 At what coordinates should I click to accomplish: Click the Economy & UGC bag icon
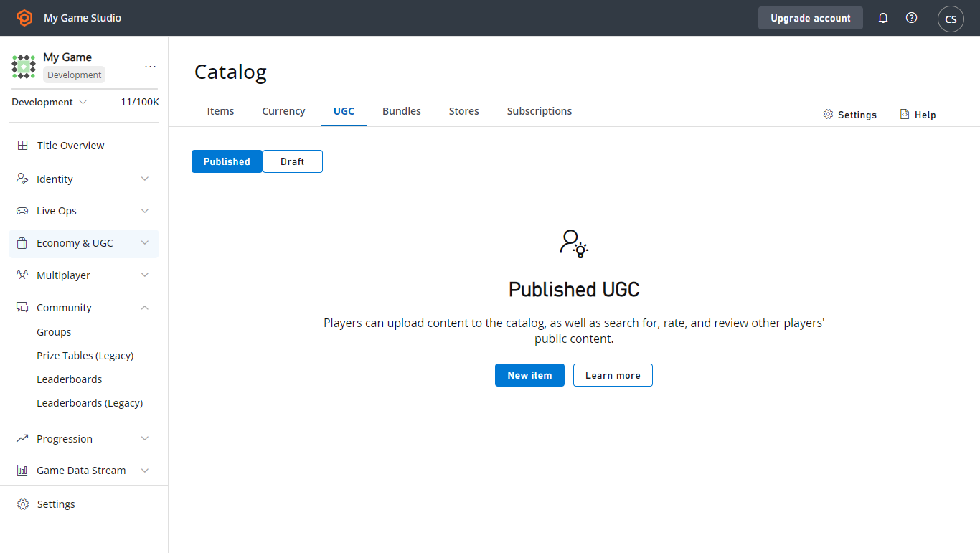click(22, 243)
